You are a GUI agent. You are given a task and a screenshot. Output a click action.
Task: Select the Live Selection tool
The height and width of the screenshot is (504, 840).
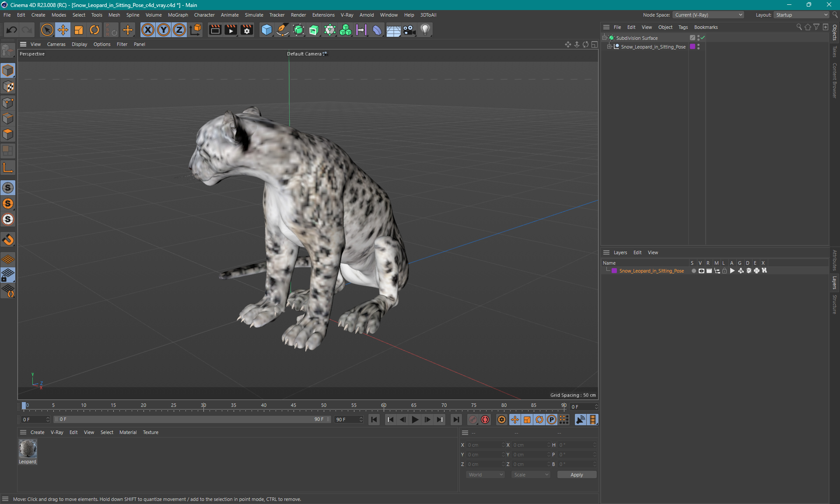[47, 30]
